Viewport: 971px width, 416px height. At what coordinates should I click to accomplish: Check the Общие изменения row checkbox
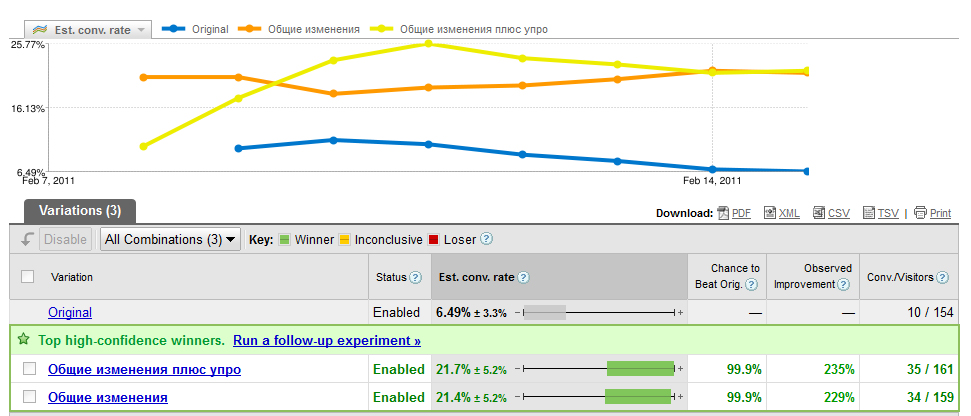29,397
